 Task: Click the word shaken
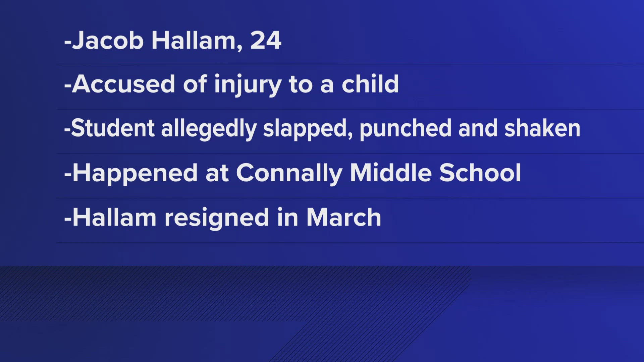(542, 128)
